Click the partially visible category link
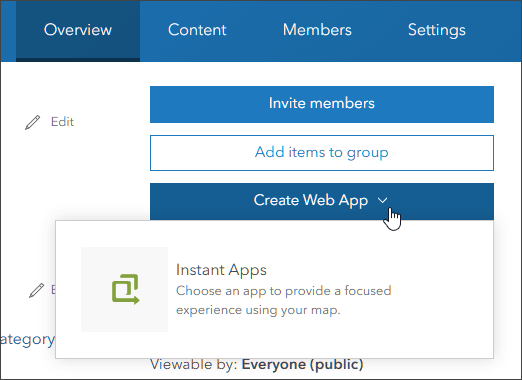Viewport: 522px width, 380px height. tap(27, 340)
